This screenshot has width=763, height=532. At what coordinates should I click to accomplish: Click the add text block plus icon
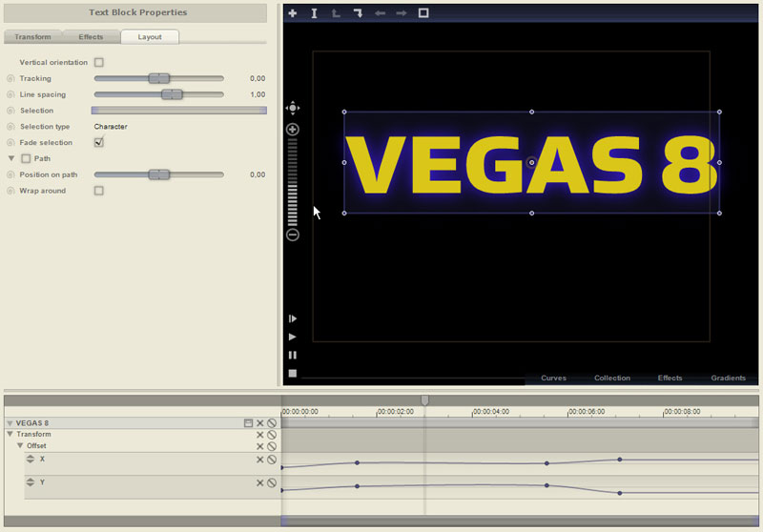point(293,13)
